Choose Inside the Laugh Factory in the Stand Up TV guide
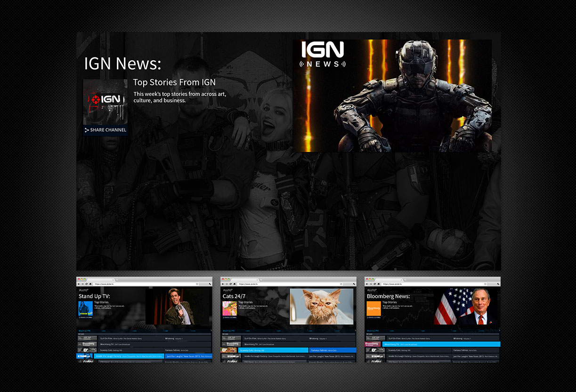576x392 pixels. pyautogui.click(x=129, y=356)
